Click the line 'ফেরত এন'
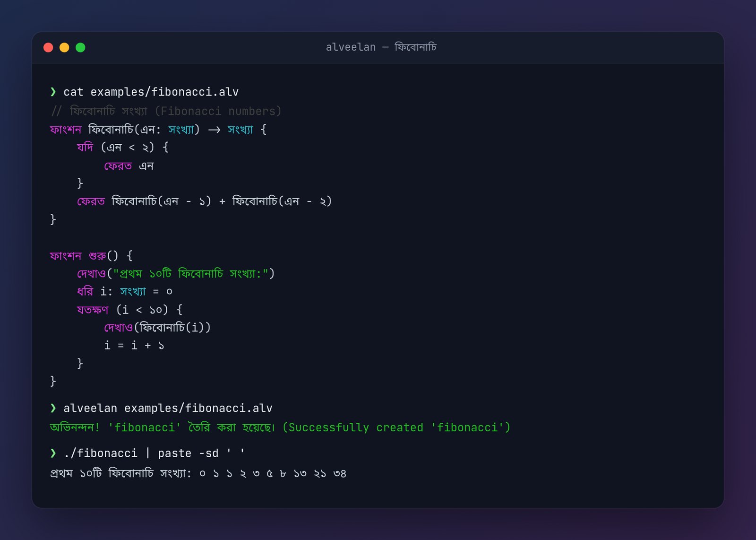 129,166
